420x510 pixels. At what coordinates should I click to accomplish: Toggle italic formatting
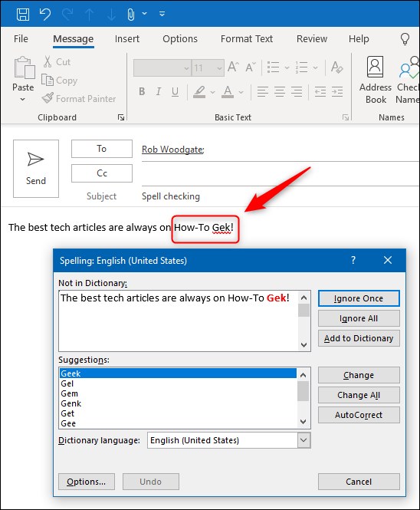click(x=159, y=92)
